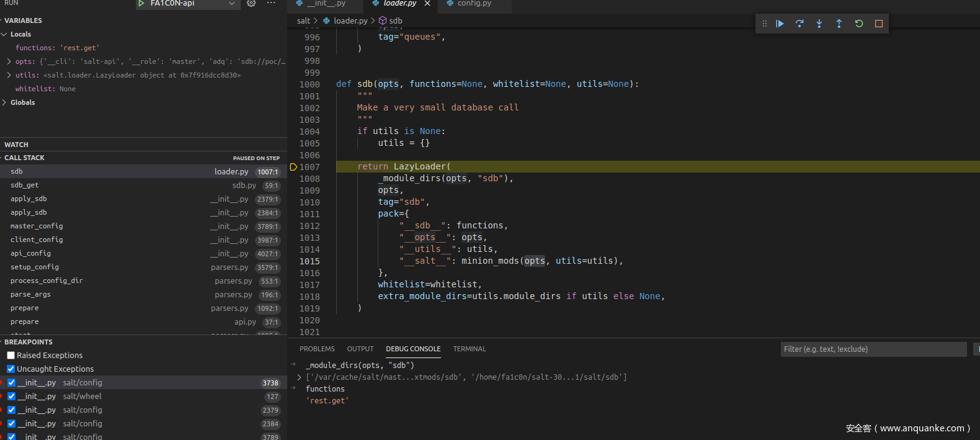Image resolution: width=980 pixels, height=440 pixels.
Task: Expand the opts variable in Locals
Action: (9, 61)
